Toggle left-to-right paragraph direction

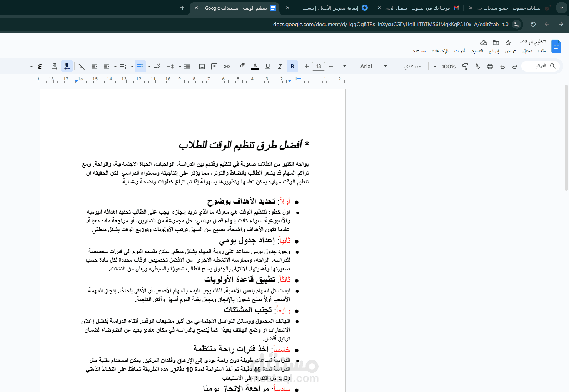(x=55, y=67)
